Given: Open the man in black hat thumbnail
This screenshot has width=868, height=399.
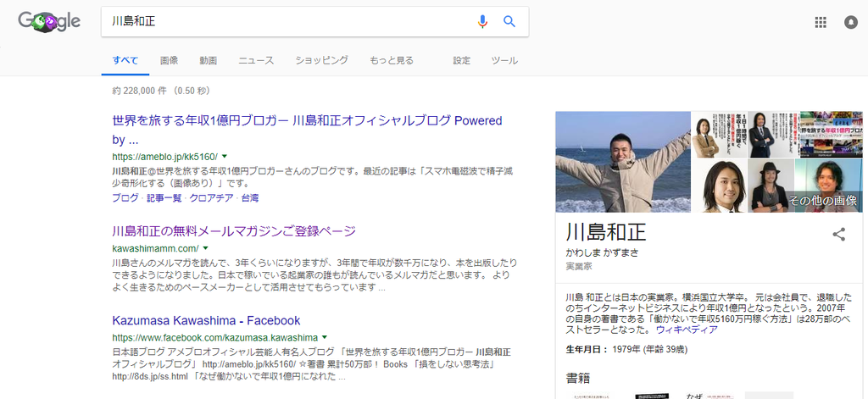Looking at the screenshot, I should (x=770, y=186).
